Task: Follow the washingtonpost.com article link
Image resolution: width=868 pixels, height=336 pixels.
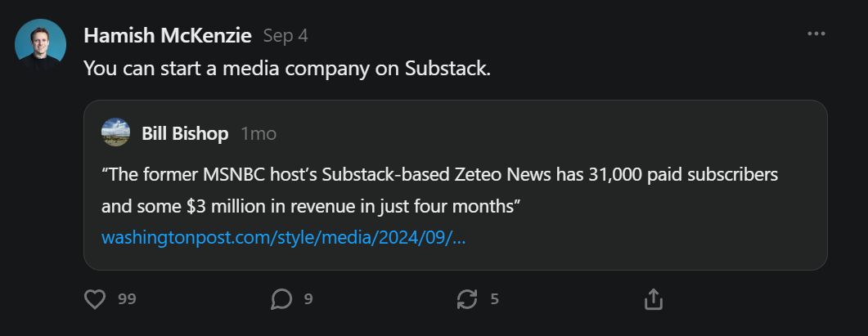Action: pyautogui.click(x=283, y=238)
